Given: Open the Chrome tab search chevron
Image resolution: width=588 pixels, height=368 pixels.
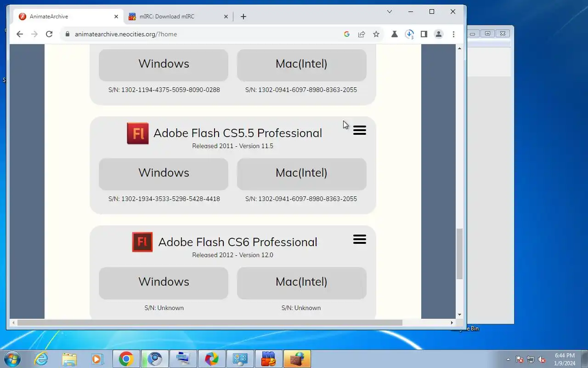Looking at the screenshot, I should pyautogui.click(x=390, y=11).
